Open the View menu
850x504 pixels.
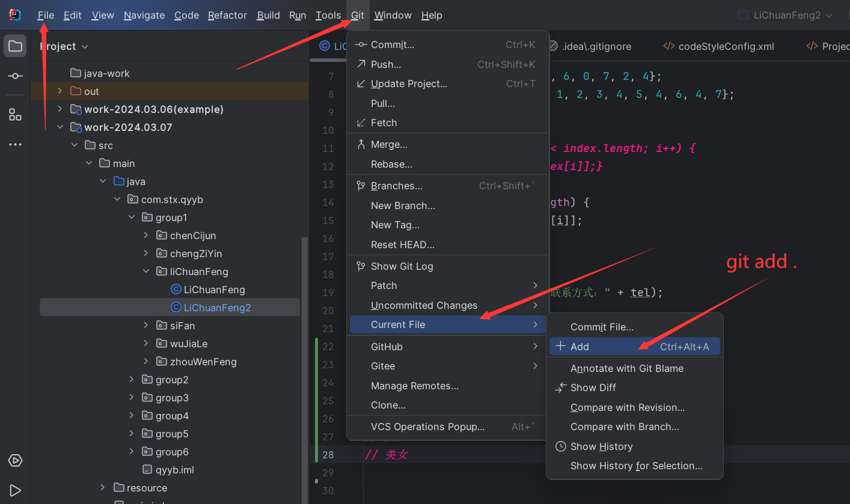[103, 15]
